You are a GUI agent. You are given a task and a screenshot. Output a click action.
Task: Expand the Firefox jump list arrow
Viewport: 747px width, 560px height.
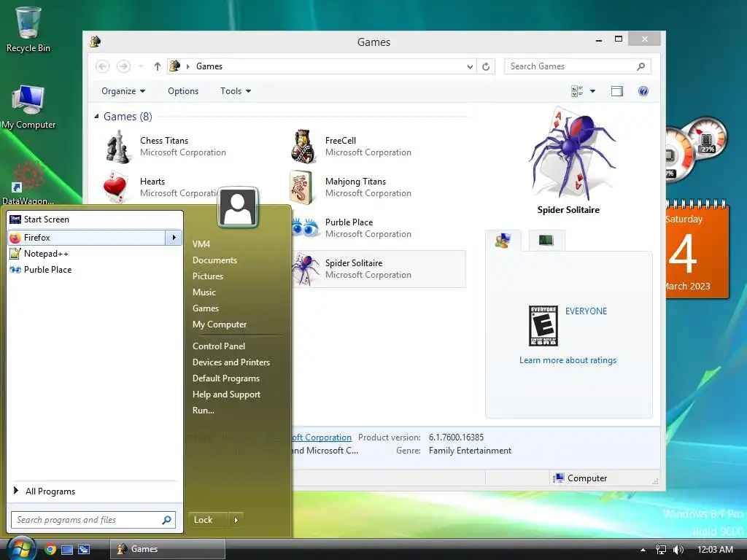coord(174,237)
